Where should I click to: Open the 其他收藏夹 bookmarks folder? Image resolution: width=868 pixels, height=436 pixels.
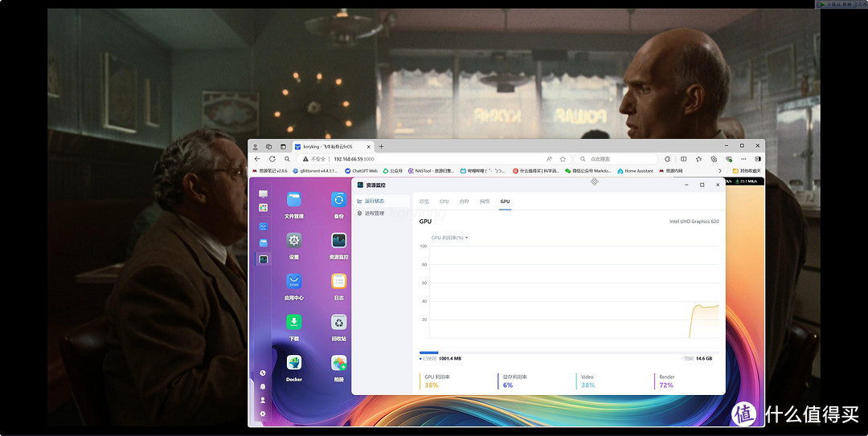click(x=747, y=170)
